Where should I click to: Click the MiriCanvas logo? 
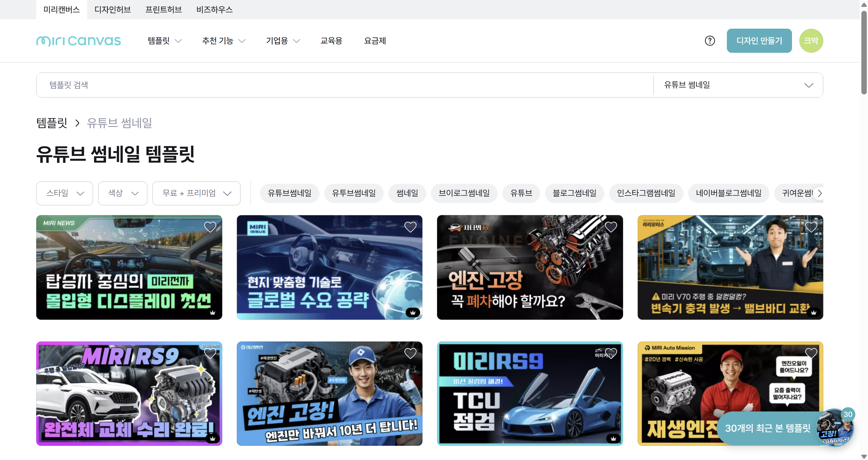click(78, 41)
